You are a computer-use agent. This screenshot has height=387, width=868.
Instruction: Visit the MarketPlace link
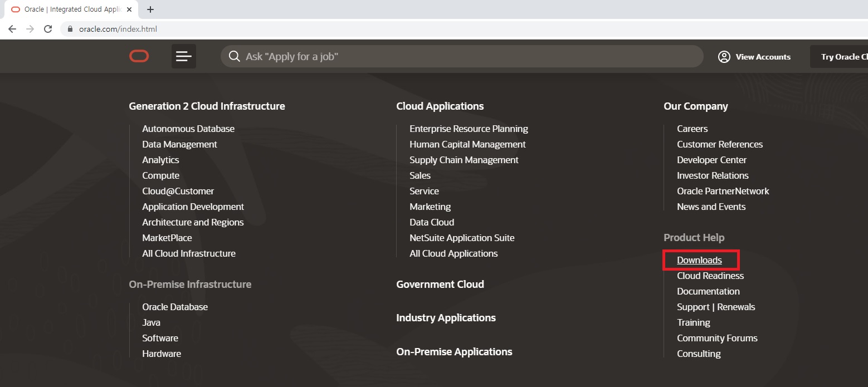pyautogui.click(x=167, y=238)
